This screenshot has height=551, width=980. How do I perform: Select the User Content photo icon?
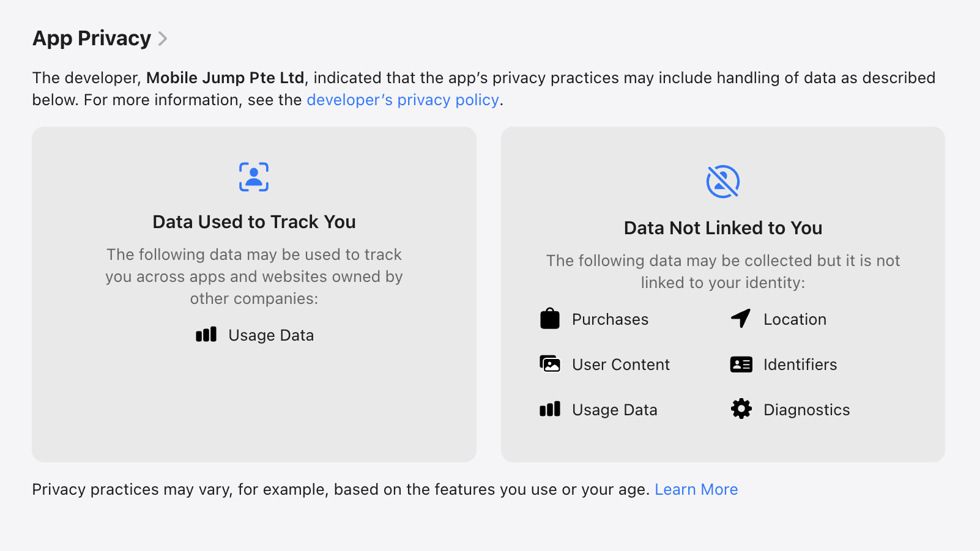550,364
